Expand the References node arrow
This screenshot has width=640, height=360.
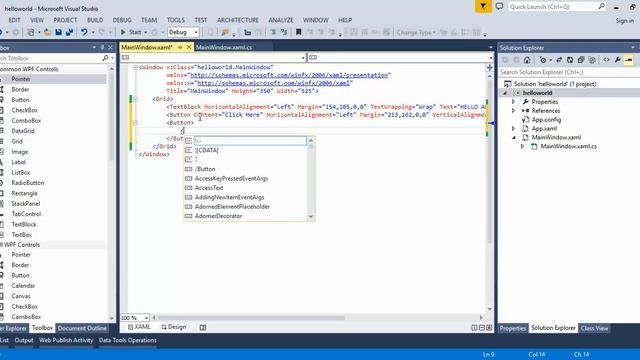point(513,111)
